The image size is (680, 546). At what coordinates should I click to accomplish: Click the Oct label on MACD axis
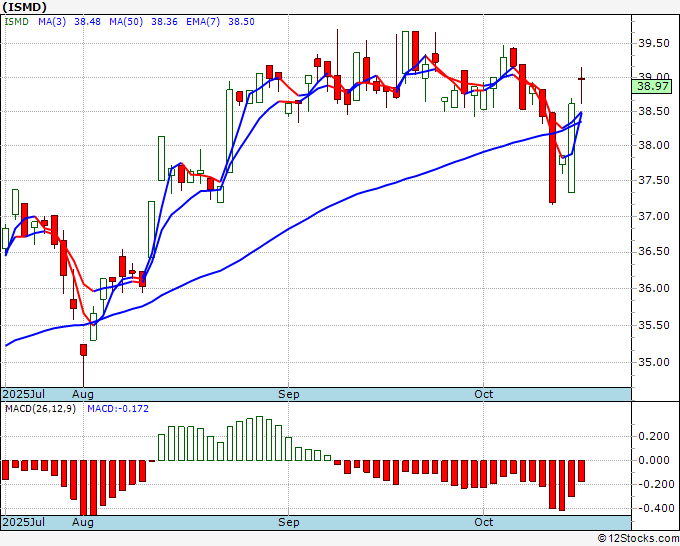484,522
